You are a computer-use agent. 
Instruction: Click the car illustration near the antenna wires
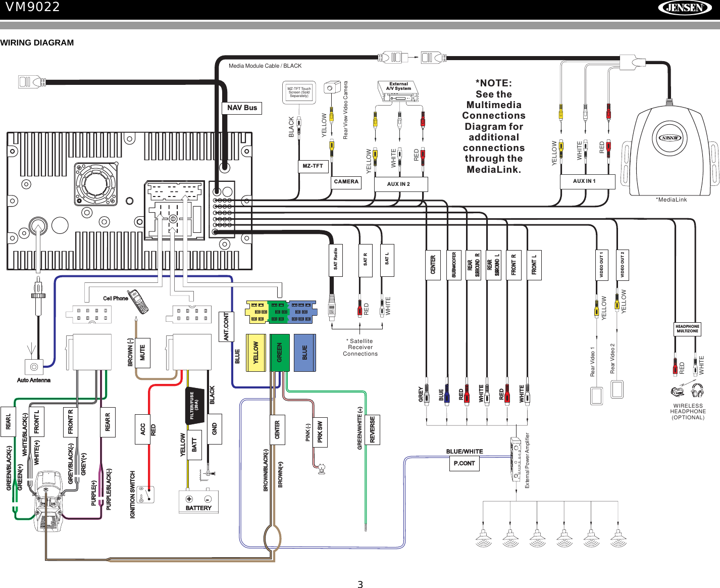tap(48, 500)
